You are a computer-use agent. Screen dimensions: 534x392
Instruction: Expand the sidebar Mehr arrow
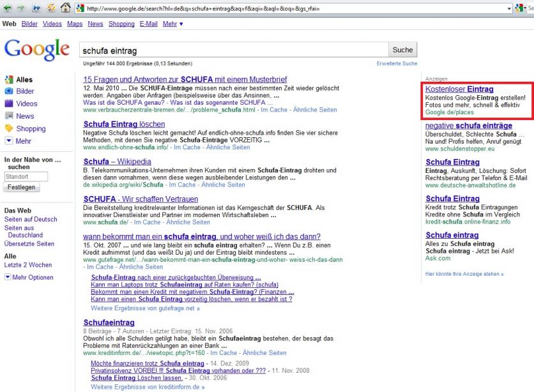[9, 140]
